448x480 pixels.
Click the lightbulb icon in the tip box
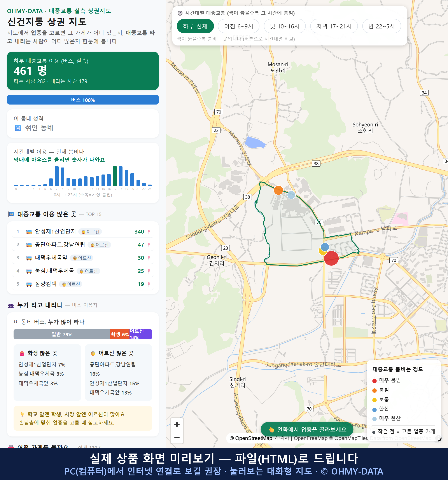point(22,414)
